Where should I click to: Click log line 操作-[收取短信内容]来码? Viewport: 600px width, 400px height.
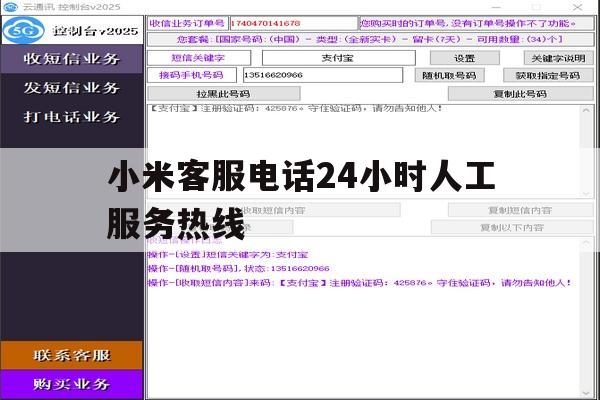360,283
